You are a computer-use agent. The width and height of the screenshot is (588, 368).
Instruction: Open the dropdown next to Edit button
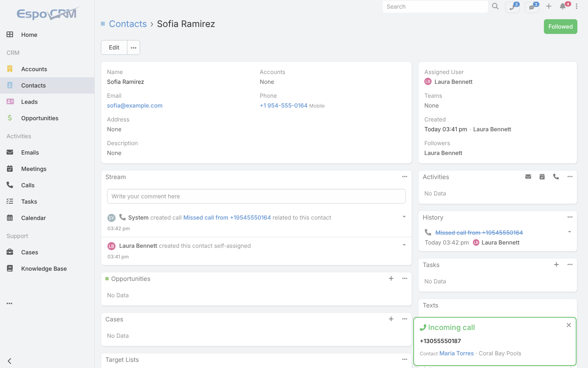(x=134, y=47)
